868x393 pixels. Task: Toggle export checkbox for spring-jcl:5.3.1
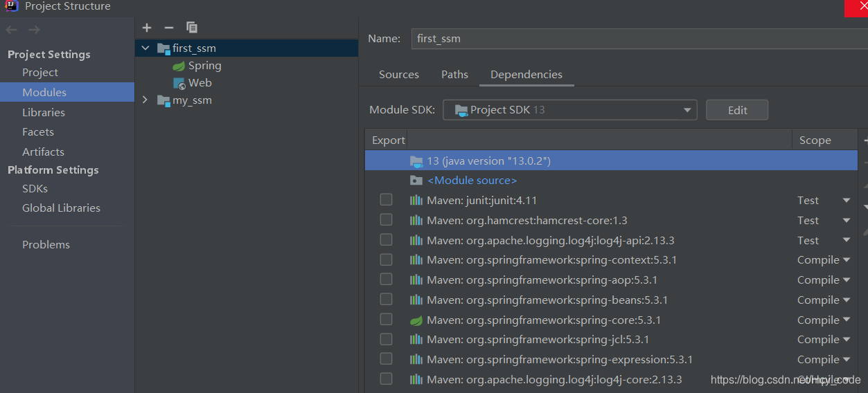[386, 339]
